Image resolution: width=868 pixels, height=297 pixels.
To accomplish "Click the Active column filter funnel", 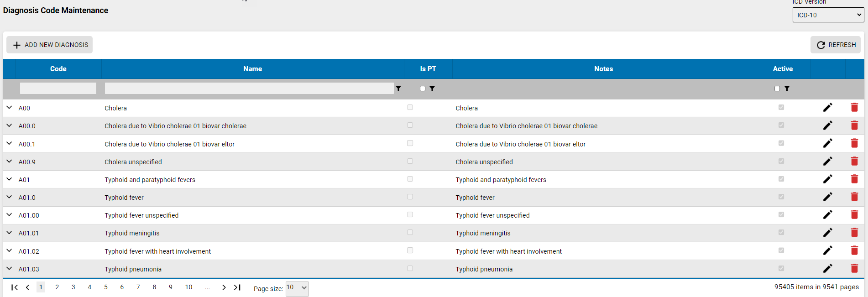I will 787,89.
